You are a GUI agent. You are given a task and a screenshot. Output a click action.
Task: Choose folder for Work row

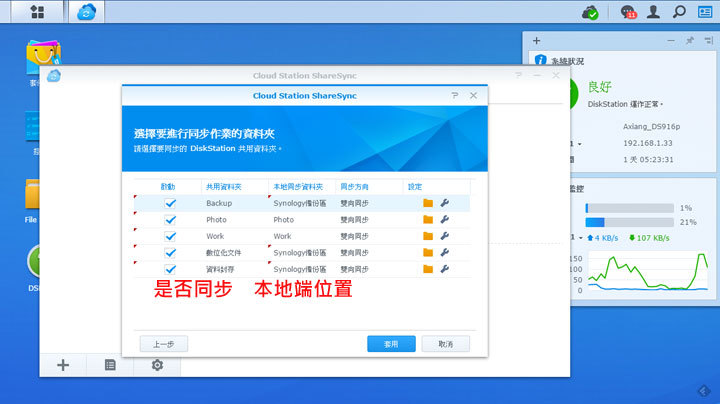(428, 236)
